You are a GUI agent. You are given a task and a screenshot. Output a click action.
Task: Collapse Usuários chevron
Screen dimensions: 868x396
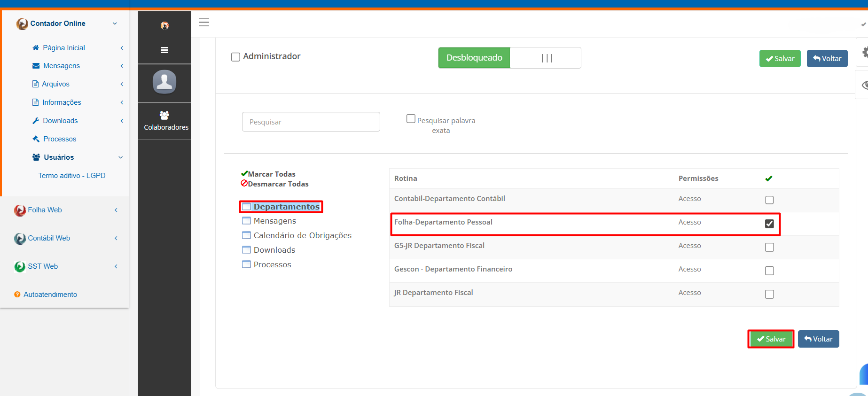(121, 157)
